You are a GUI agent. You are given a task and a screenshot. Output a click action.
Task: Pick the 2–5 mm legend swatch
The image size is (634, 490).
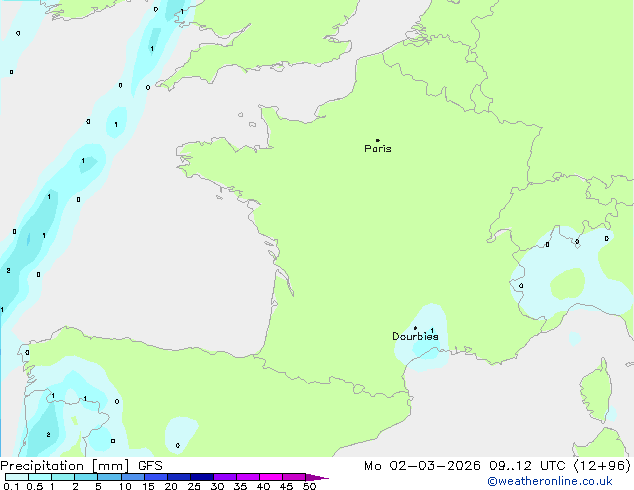coord(86,477)
